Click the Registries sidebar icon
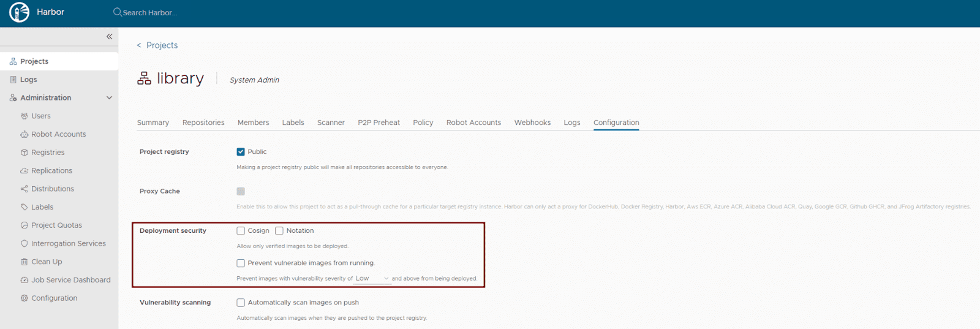This screenshot has height=329, width=980. (24, 153)
